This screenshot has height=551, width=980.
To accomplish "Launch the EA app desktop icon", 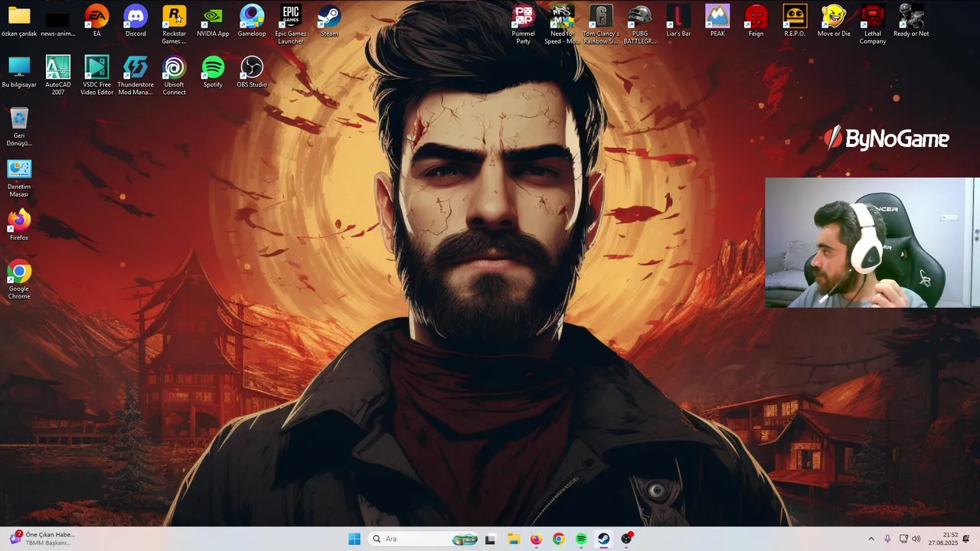I will pyautogui.click(x=96, y=21).
